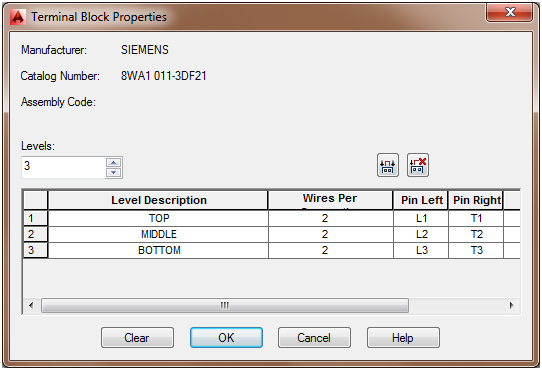
Task: Click the scrollbar left arrow
Action: click(31, 305)
